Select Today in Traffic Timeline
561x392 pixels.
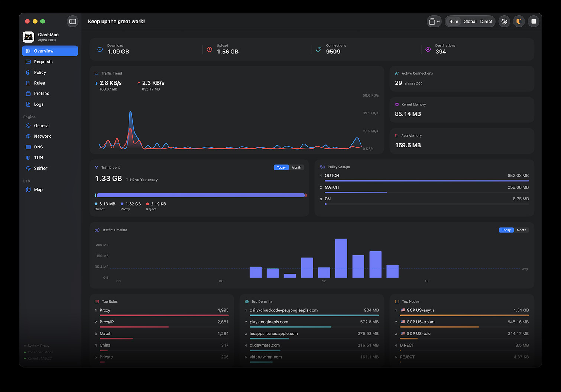pyautogui.click(x=506, y=230)
